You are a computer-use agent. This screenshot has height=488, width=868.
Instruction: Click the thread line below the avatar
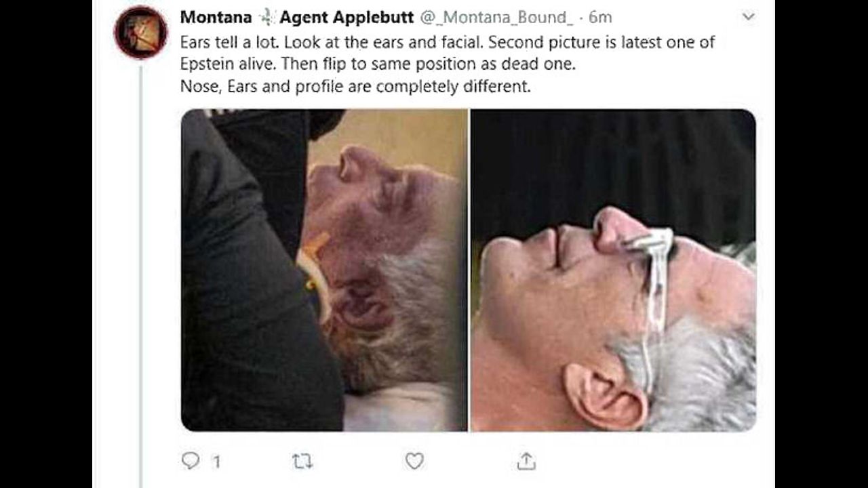click(x=140, y=271)
